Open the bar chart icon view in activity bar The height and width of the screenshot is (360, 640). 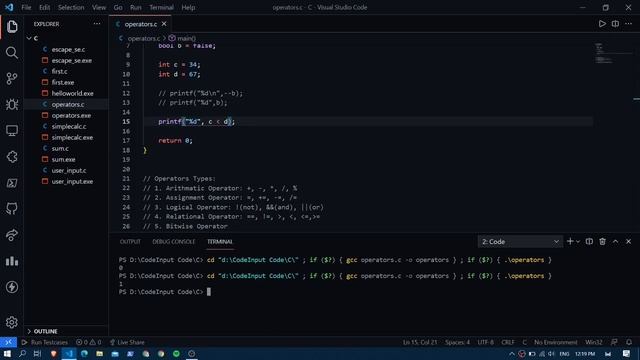(12, 261)
